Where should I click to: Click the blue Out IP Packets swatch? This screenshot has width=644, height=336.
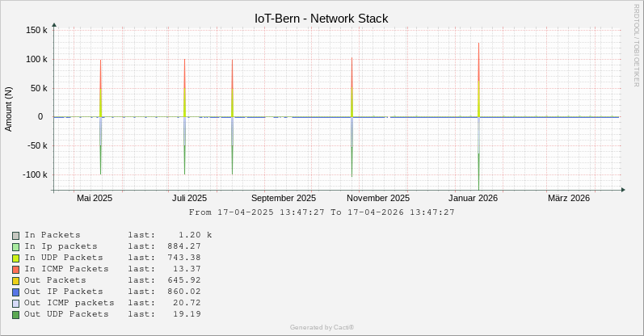point(15,292)
